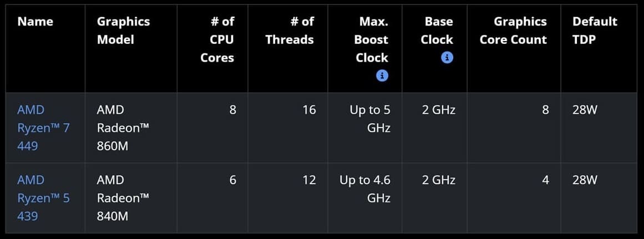Click the Base Clock info icon
This screenshot has height=239, width=644.
[447, 58]
